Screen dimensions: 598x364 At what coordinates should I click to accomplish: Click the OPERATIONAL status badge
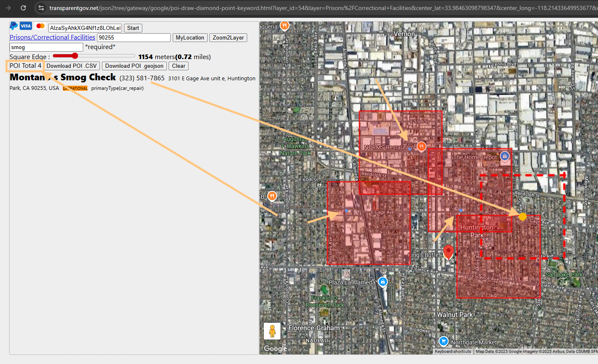click(x=75, y=88)
